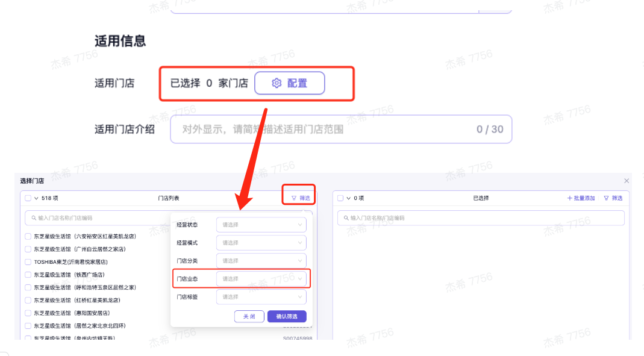Click the 关闭 button in filter popup
Viewport: 644px width, 356px height.
click(x=249, y=316)
